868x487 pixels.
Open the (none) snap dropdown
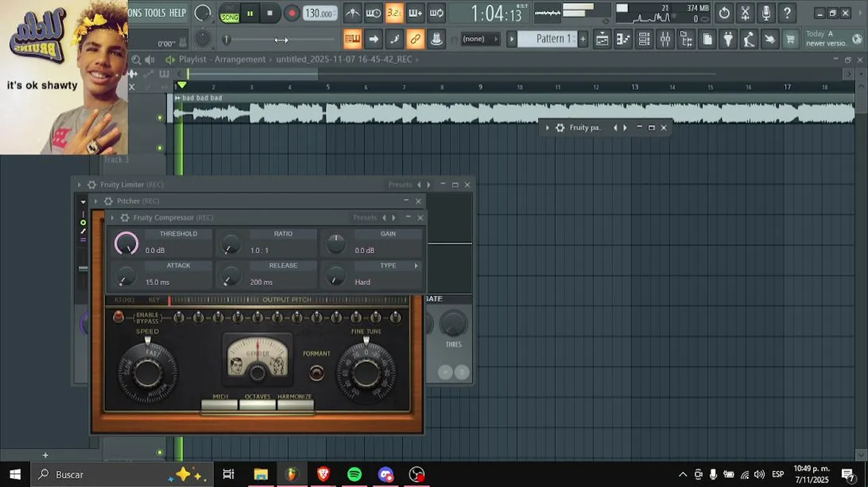click(480, 39)
